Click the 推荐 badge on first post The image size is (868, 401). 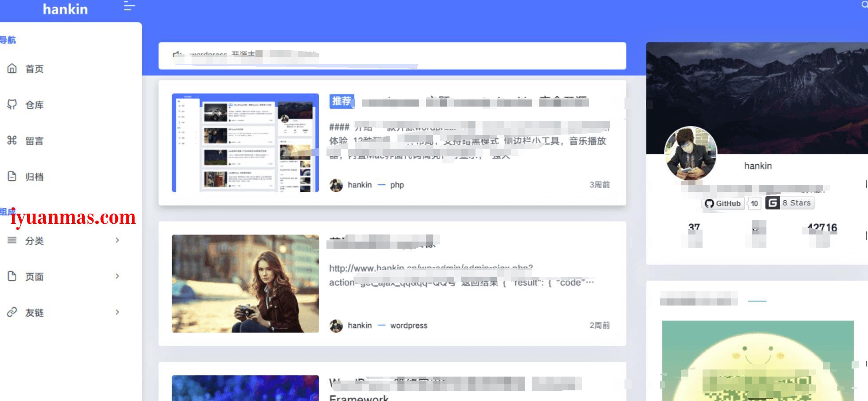(x=342, y=101)
